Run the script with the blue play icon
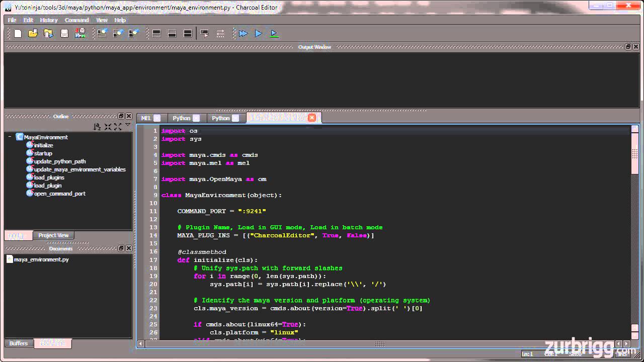This screenshot has width=644, height=362. click(x=259, y=34)
